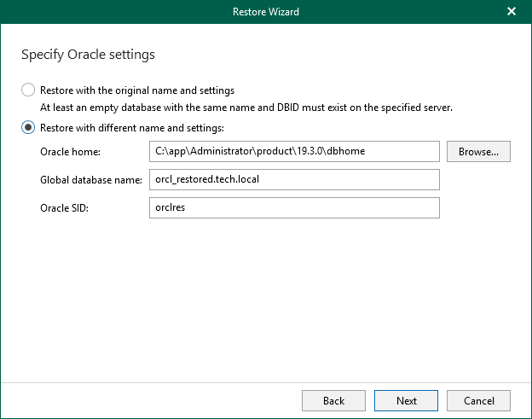532x419 pixels.
Task: Cancel the restore wizard
Action: pyautogui.click(x=478, y=400)
